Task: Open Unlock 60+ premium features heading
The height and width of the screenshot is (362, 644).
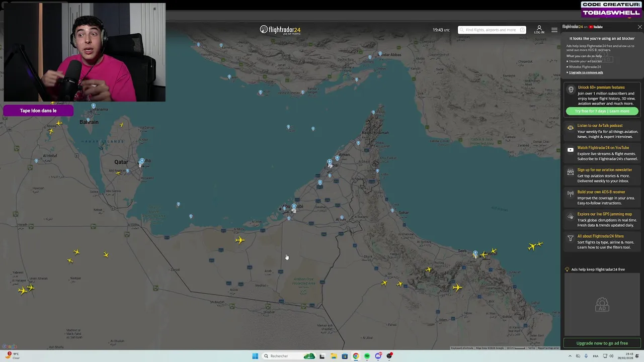Action: click(601, 87)
